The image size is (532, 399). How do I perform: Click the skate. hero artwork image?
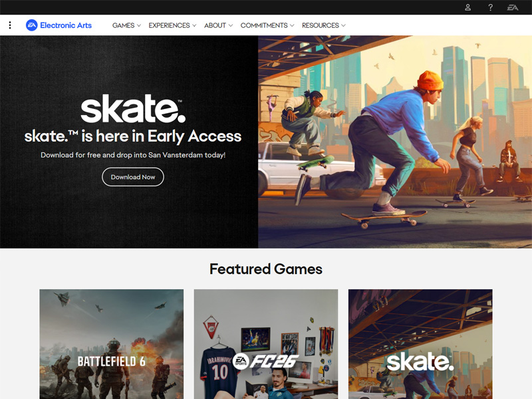click(395, 142)
